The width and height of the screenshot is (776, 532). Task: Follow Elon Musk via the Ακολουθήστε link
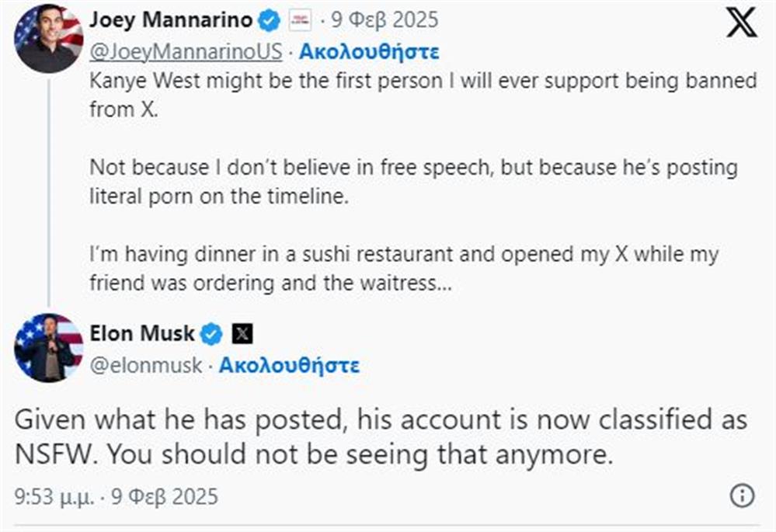tap(289, 365)
